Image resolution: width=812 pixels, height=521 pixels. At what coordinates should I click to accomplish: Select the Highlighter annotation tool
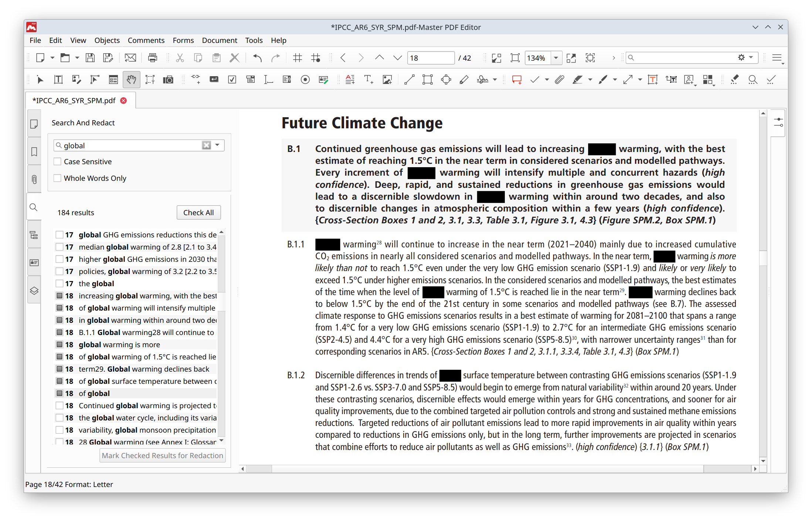pyautogui.click(x=578, y=79)
